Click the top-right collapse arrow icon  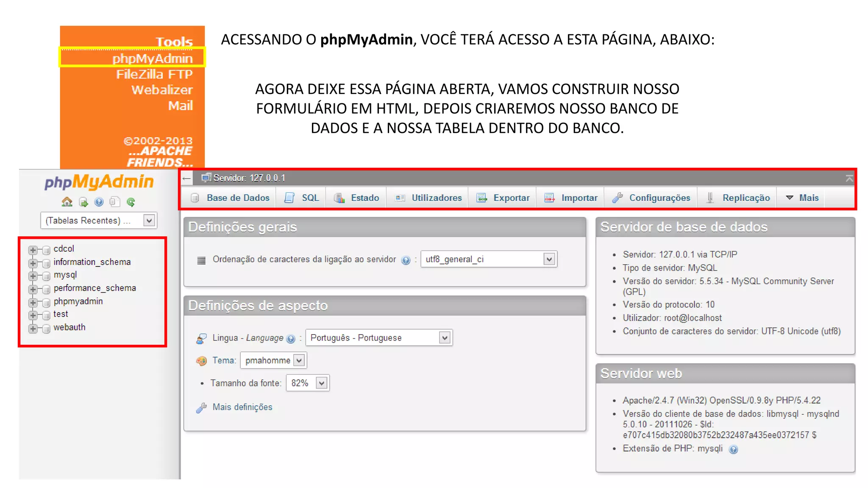coord(849,178)
